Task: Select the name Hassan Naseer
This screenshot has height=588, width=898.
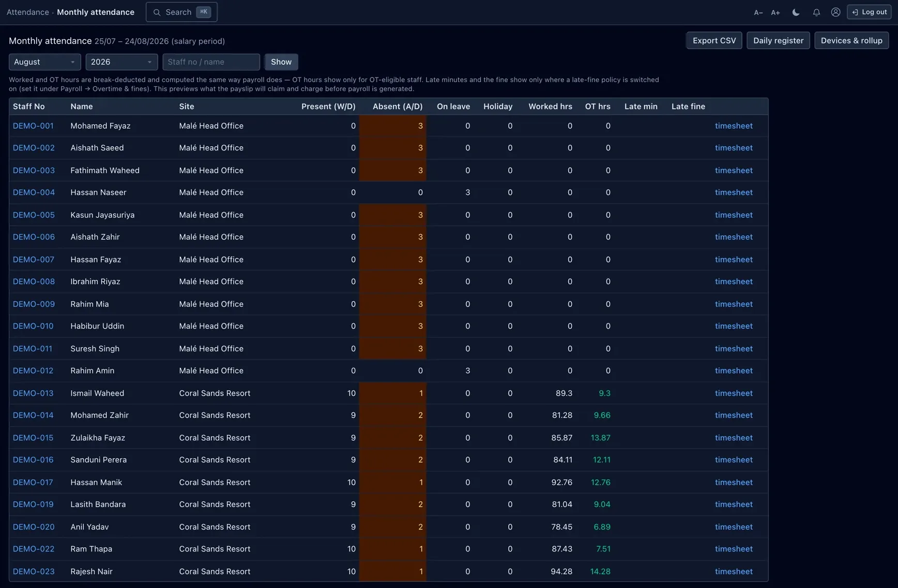Action: (x=98, y=192)
